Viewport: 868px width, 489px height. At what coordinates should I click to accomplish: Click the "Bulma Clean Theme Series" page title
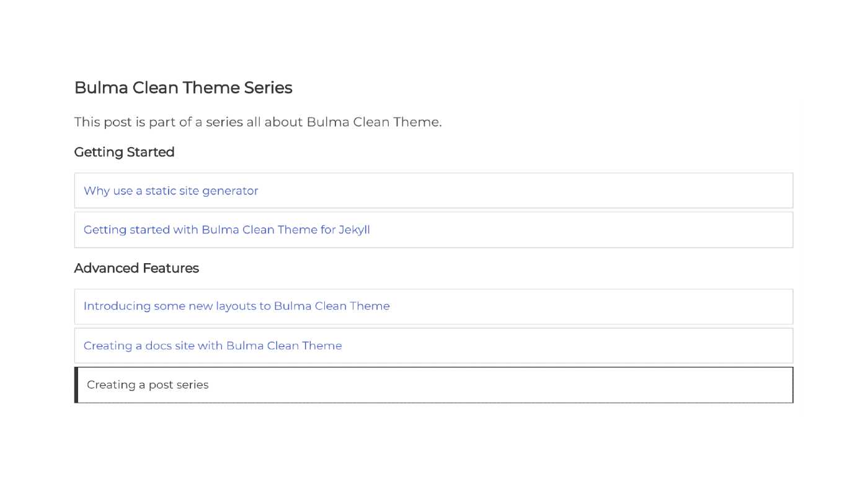pyautogui.click(x=183, y=87)
